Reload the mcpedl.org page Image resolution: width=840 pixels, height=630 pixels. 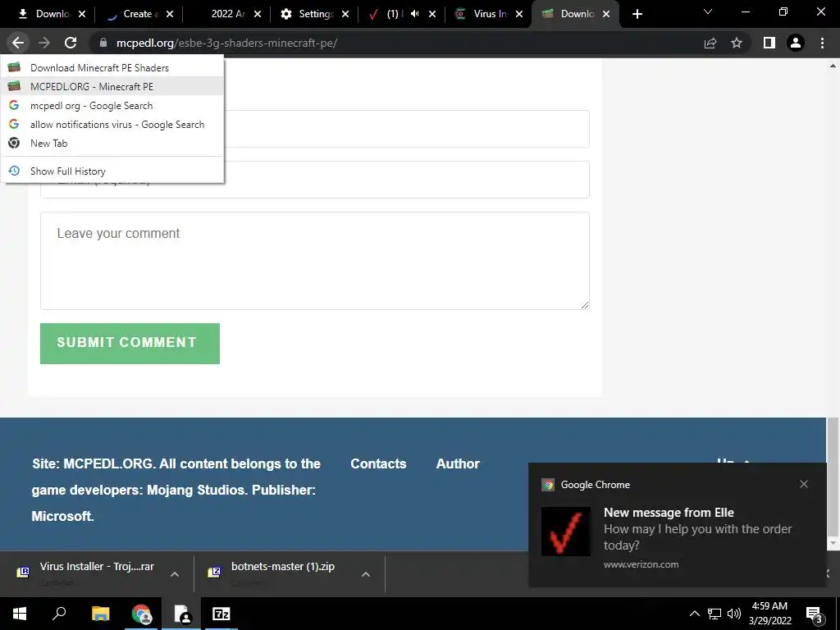[x=71, y=43]
